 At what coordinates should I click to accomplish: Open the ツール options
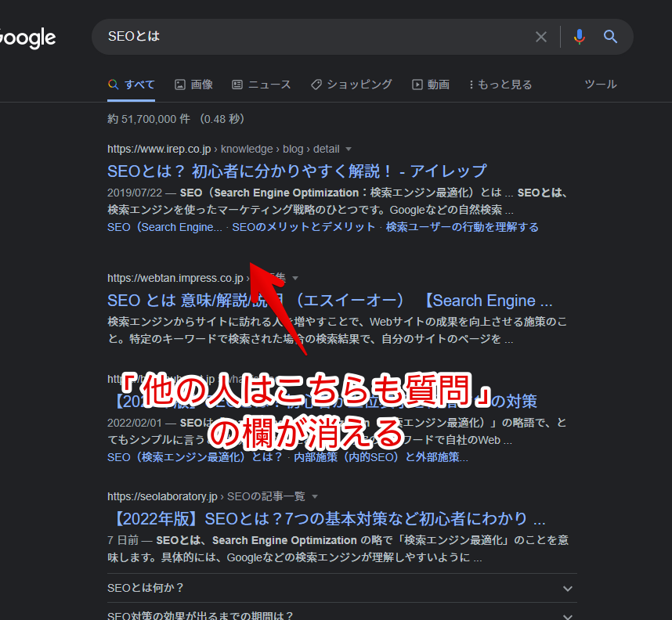point(601,85)
